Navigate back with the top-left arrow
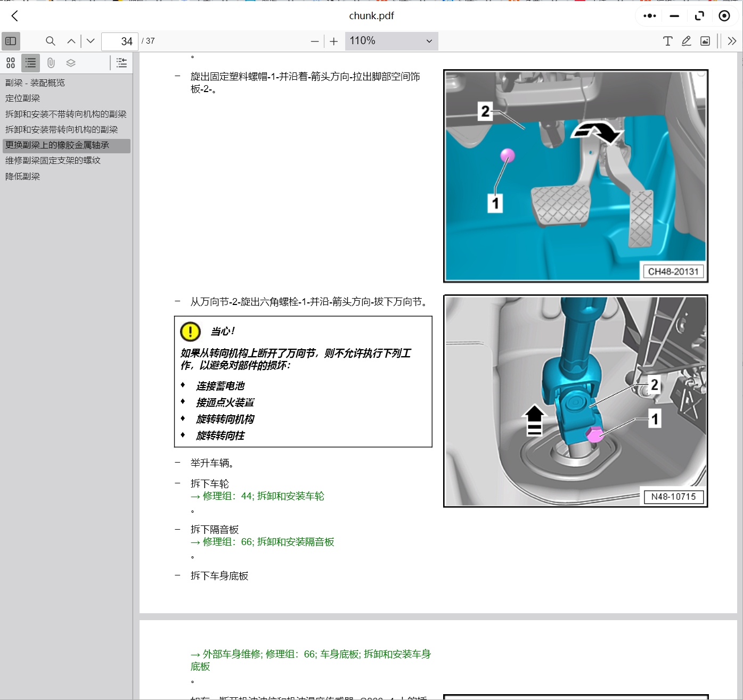The width and height of the screenshot is (743, 700). 14,16
